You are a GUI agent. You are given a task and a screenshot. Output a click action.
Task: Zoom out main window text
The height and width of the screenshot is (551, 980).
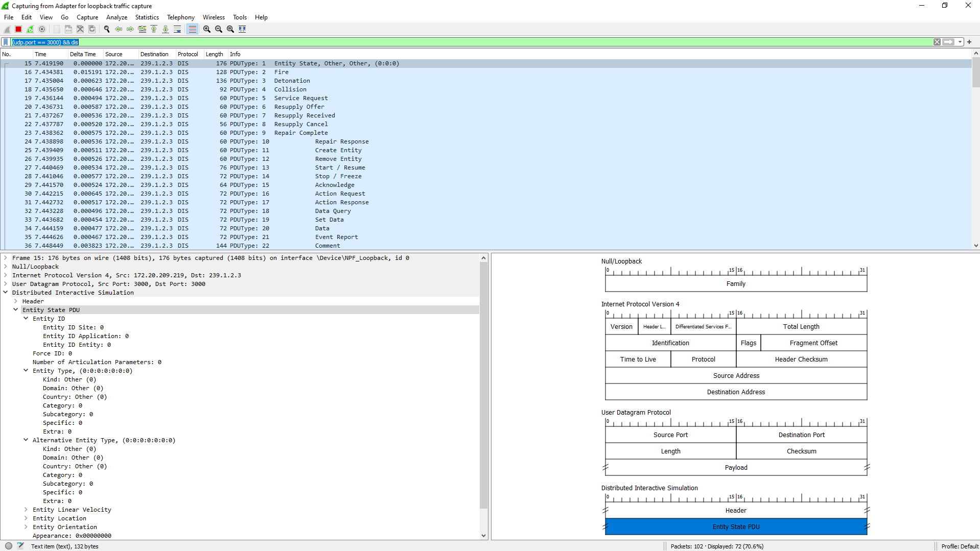[x=219, y=29]
